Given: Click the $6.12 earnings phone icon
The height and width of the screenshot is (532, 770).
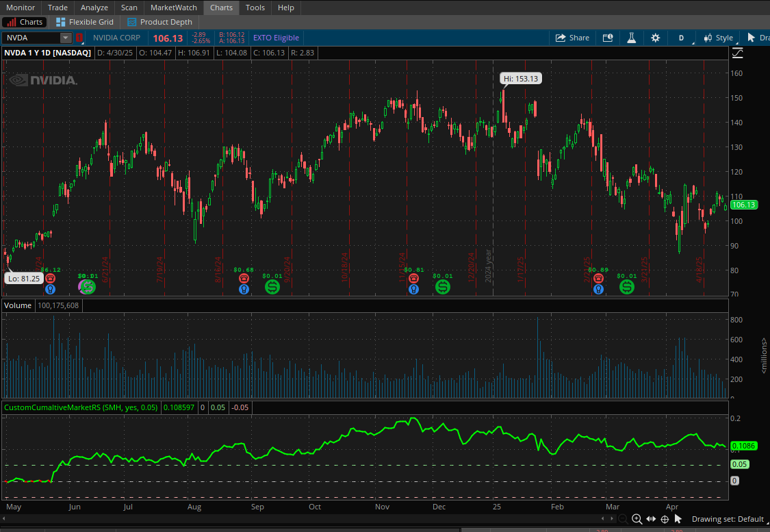Looking at the screenshot, I should (x=50, y=279).
